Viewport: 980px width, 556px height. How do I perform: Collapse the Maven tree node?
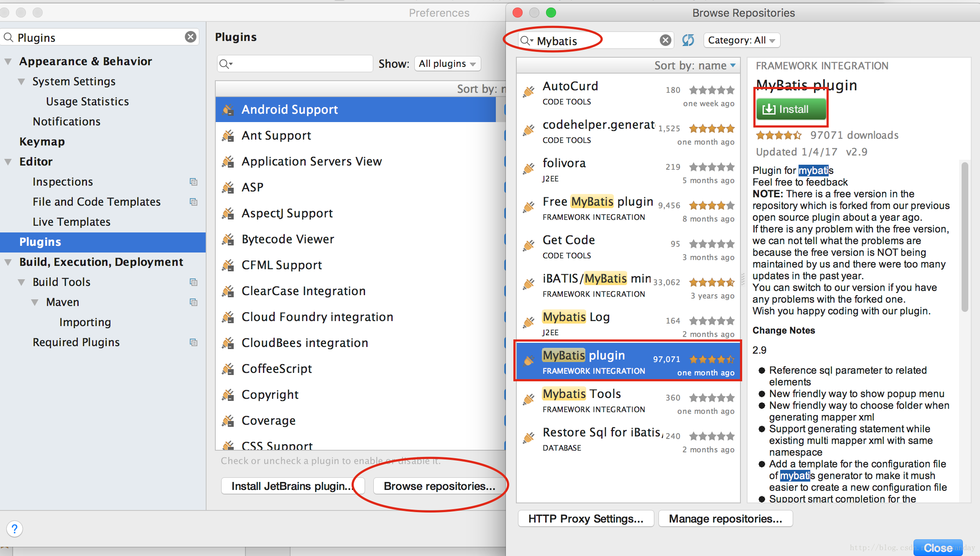(x=35, y=302)
